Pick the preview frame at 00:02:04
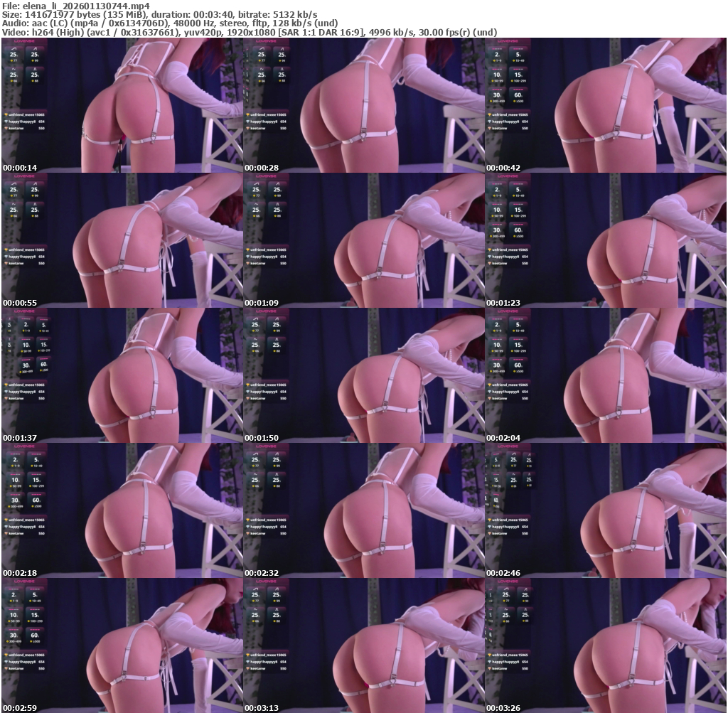Screen dimensions: 728x713 tap(606, 375)
